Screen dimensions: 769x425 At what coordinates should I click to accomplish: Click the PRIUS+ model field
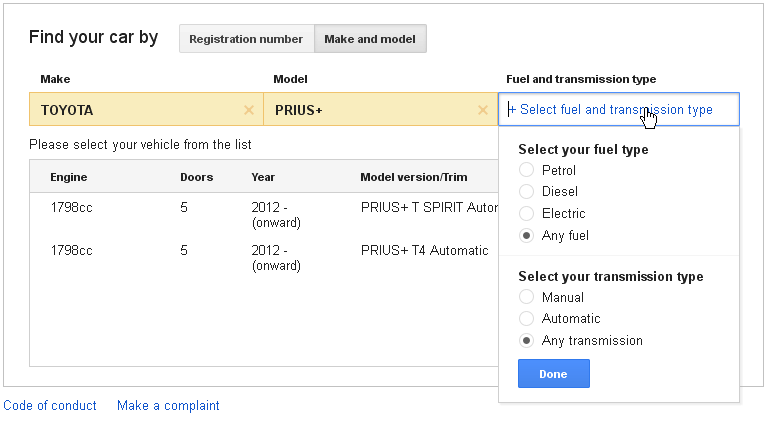coord(381,109)
